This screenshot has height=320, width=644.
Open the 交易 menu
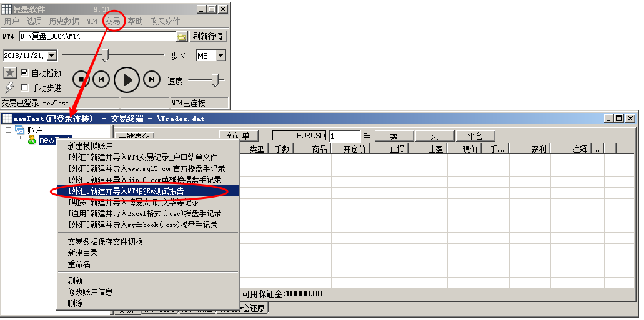113,21
